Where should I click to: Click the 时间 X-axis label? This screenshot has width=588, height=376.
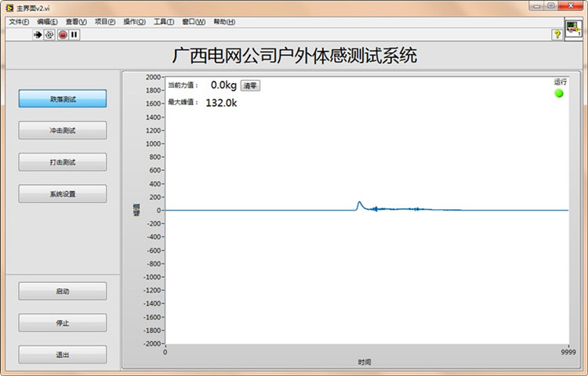(x=365, y=362)
